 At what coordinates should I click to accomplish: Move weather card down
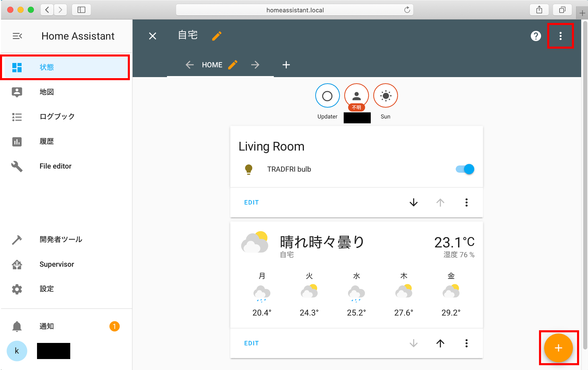414,343
